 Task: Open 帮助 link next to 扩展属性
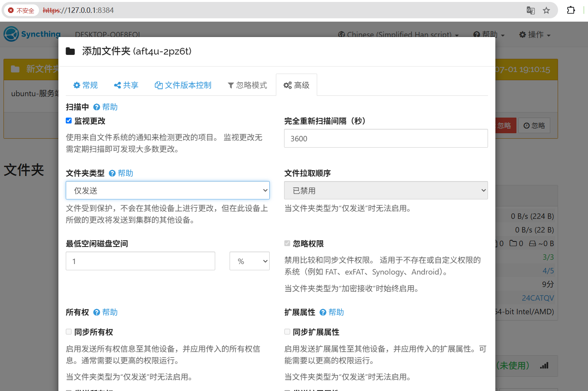pyautogui.click(x=332, y=312)
